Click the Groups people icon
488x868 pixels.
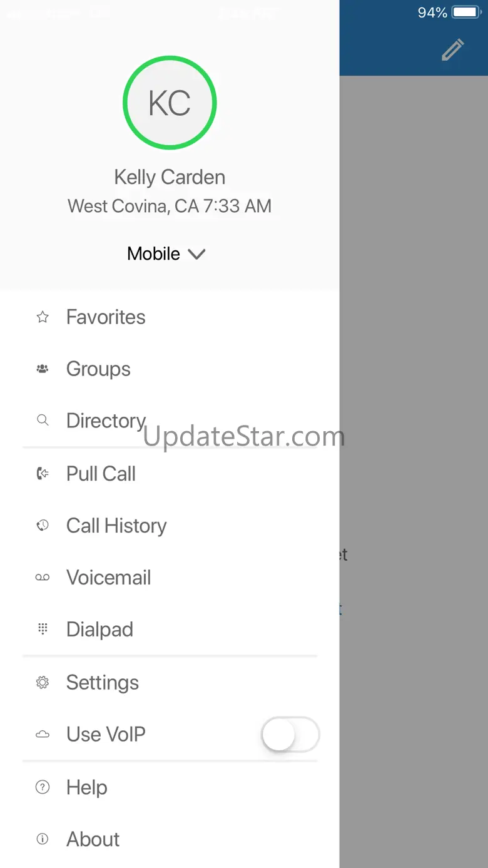43,369
